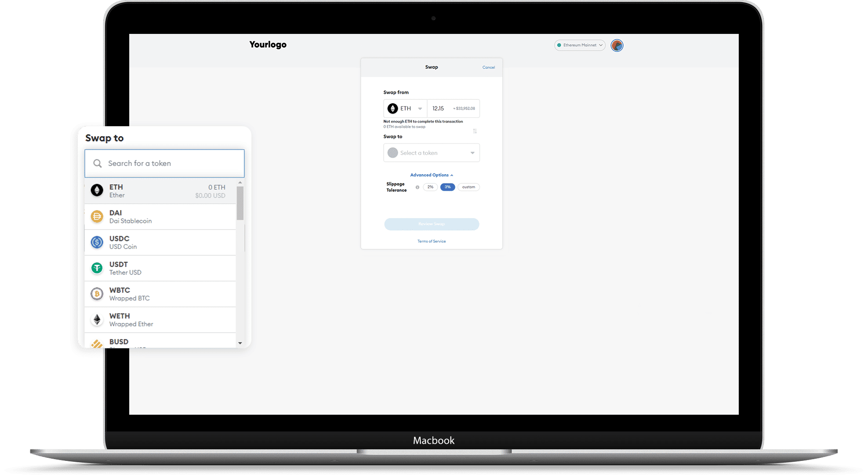Open the Terms of Service link
This screenshot has height=475, width=868.
[x=431, y=241]
